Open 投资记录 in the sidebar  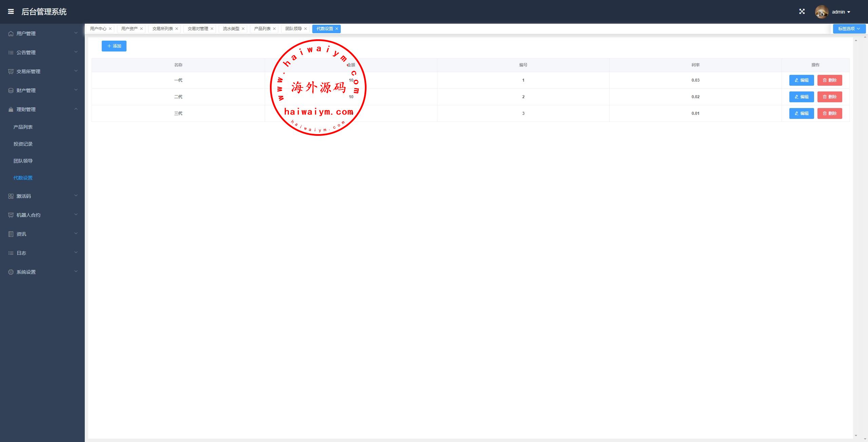pos(23,144)
